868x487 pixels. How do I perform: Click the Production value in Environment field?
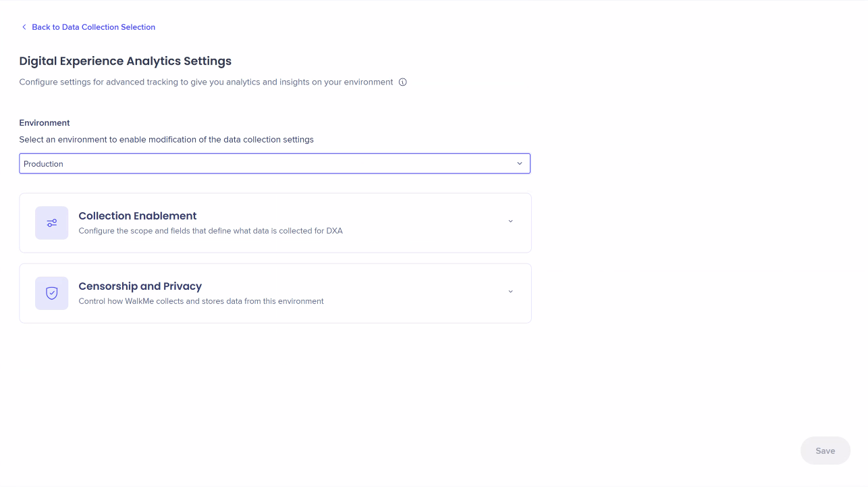click(43, 164)
